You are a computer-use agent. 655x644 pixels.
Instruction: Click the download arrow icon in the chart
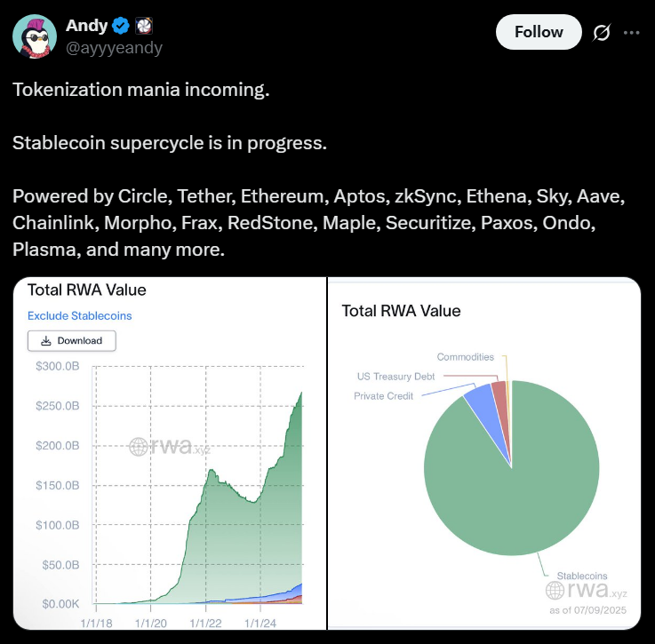click(44, 340)
